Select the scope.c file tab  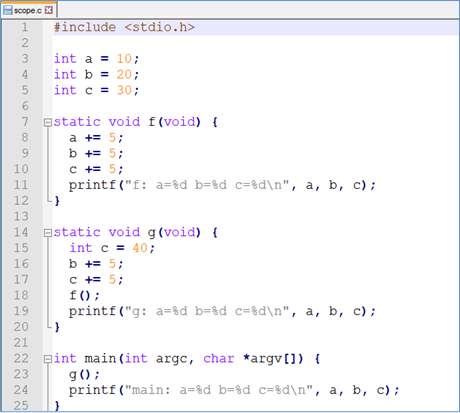(x=29, y=10)
